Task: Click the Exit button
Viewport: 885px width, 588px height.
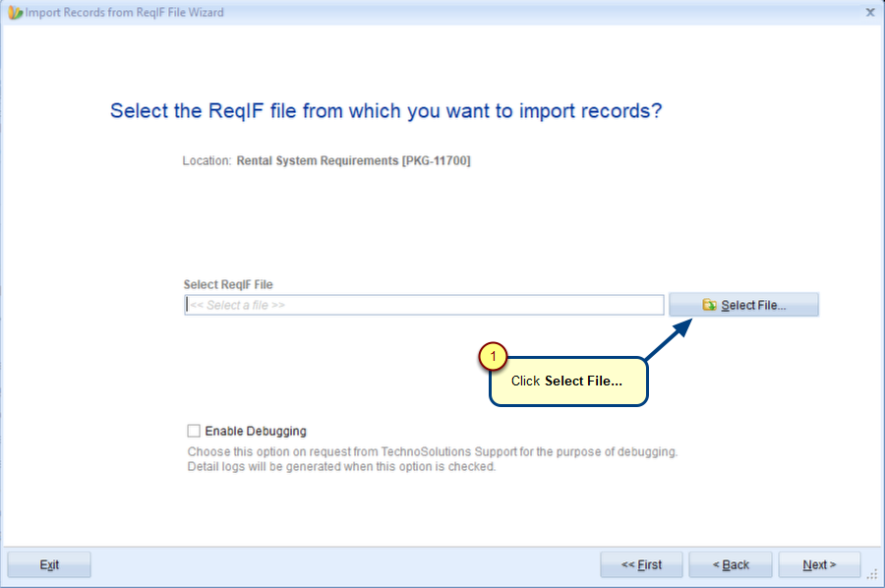Action: [49, 564]
